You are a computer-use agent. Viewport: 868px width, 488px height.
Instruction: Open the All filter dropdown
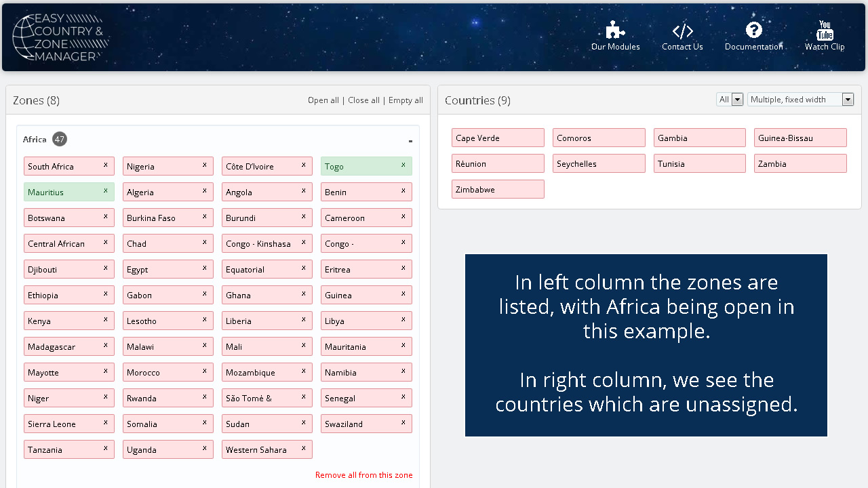click(x=730, y=100)
